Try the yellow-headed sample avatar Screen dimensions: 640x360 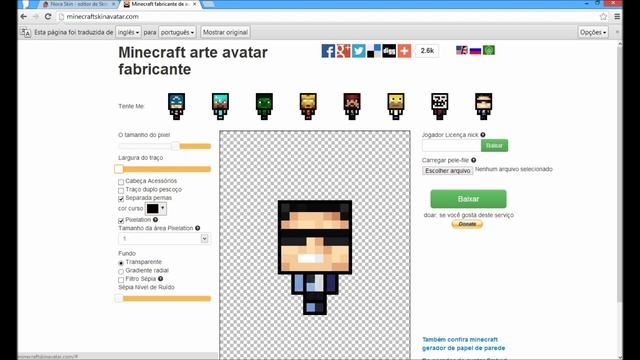coord(396,106)
